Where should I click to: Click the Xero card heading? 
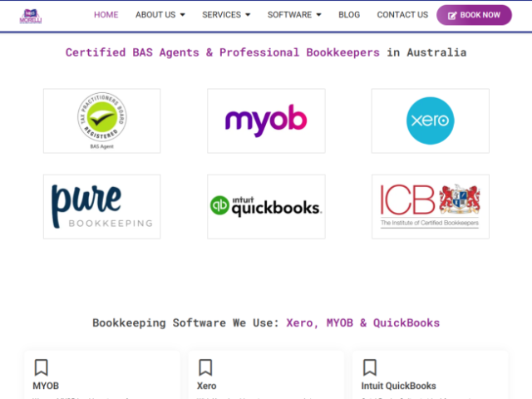point(207,386)
